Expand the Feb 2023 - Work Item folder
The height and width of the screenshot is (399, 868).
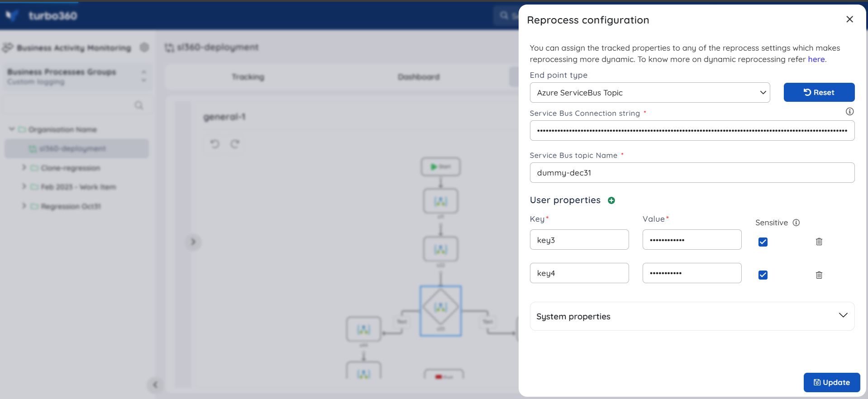[x=24, y=187]
